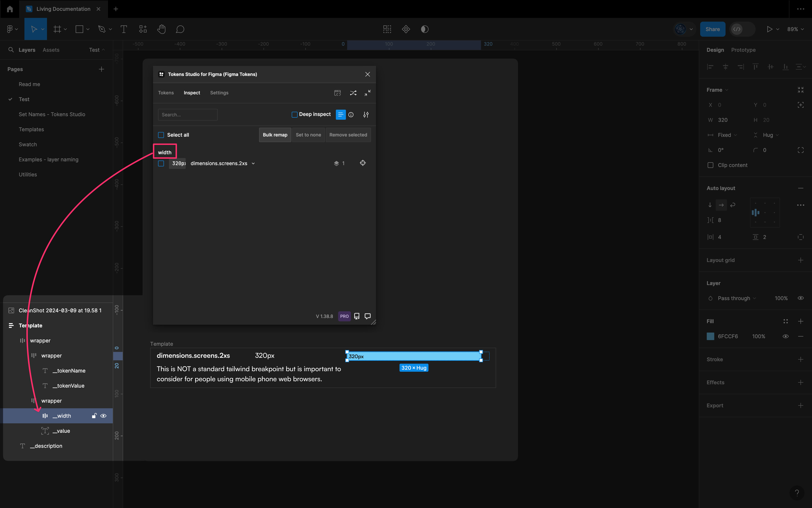The image size is (812, 508).
Task: Select the Move tool arrow
Action: [x=34, y=29]
